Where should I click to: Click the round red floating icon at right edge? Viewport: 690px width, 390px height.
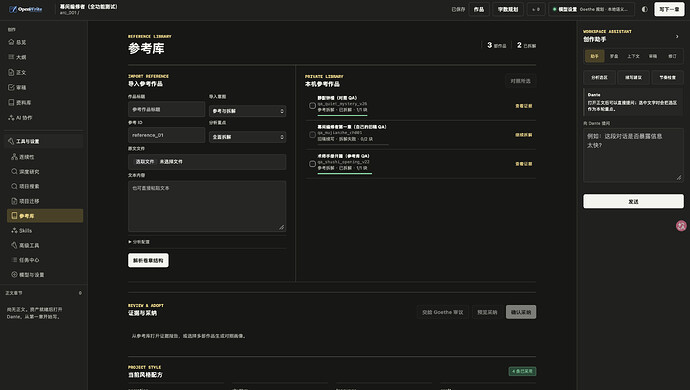tap(681, 226)
